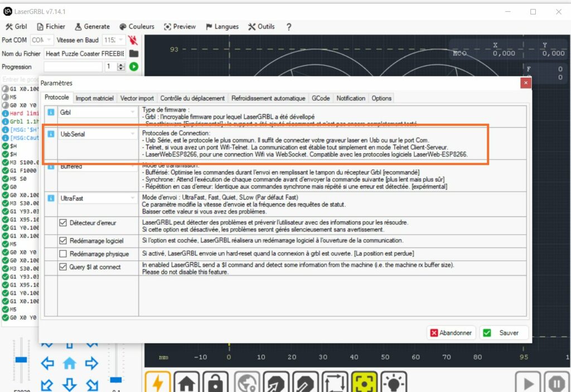Switch to the Vector import tab
This screenshot has height=392, width=571.
pyautogui.click(x=137, y=98)
